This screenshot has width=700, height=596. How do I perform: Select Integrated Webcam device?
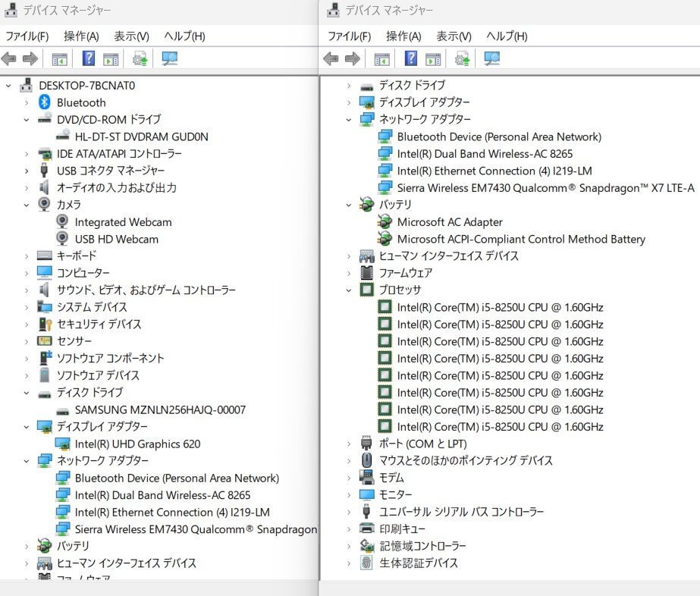pos(123,222)
